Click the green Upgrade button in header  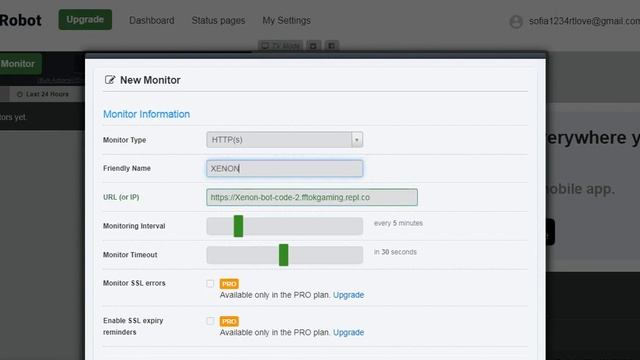[x=85, y=20]
